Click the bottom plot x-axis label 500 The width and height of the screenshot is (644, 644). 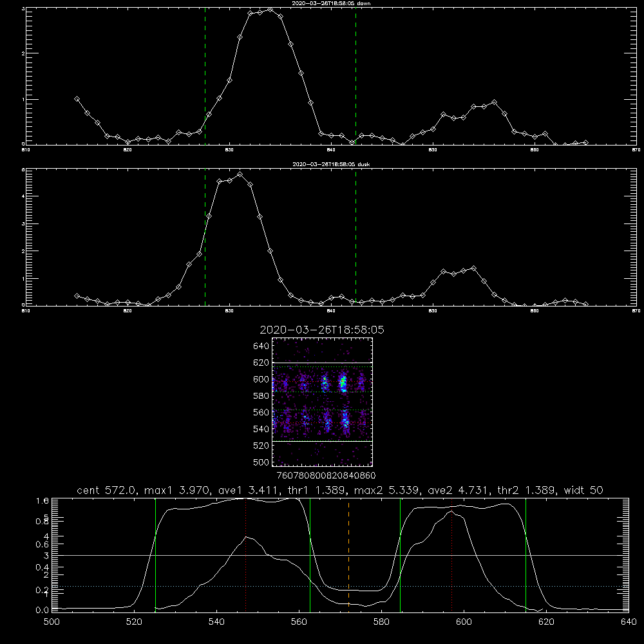coord(52,622)
